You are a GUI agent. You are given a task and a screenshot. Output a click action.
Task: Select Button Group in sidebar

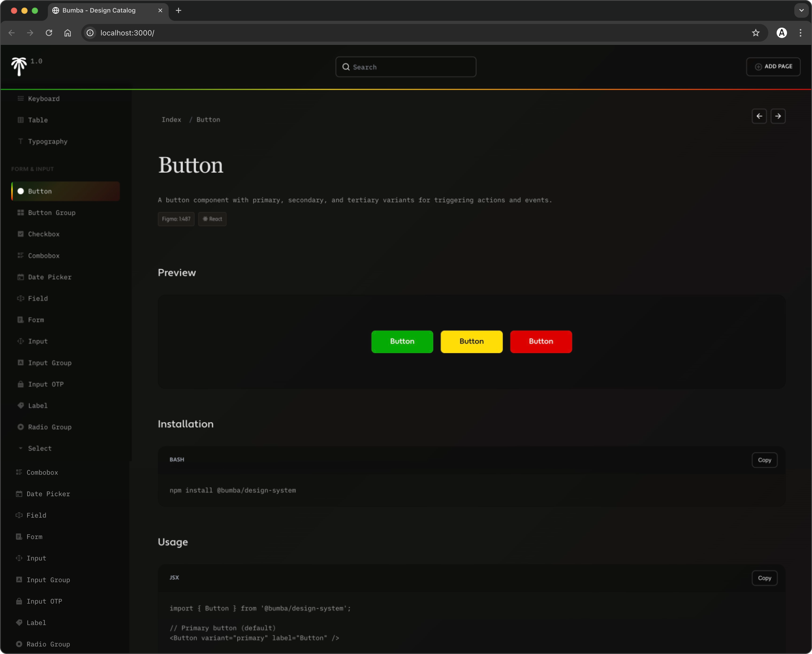pyautogui.click(x=52, y=212)
